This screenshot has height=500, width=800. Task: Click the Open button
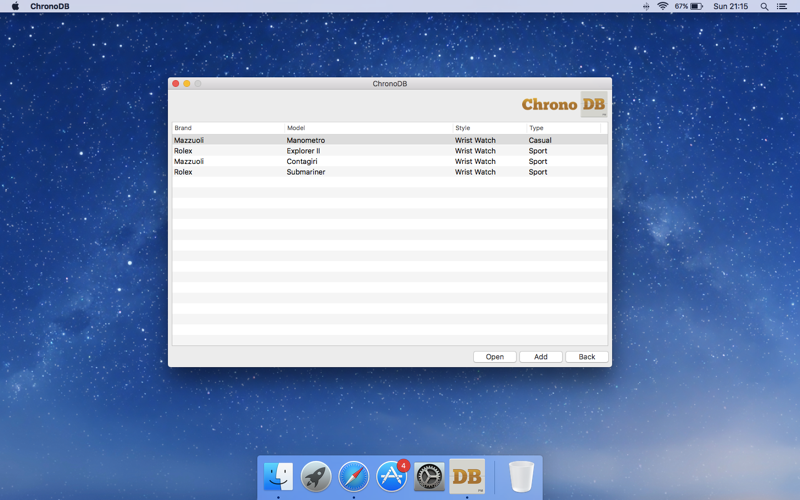(x=494, y=357)
